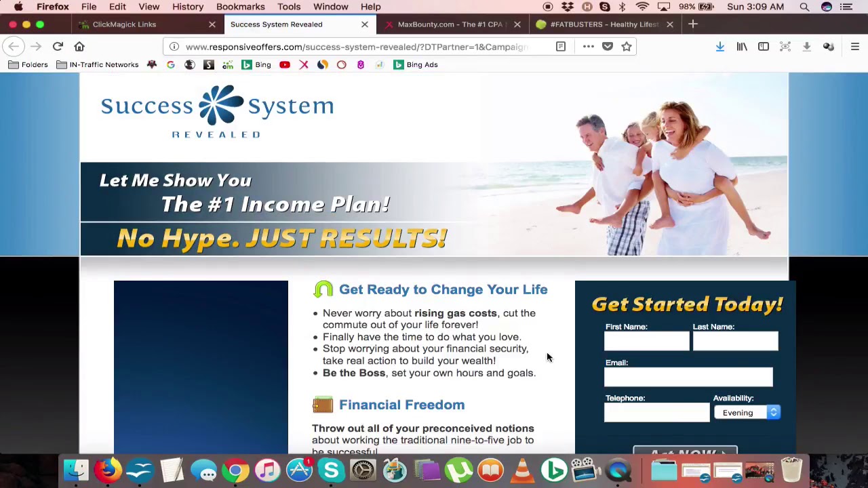Open Trash in the Dock

click(791, 470)
